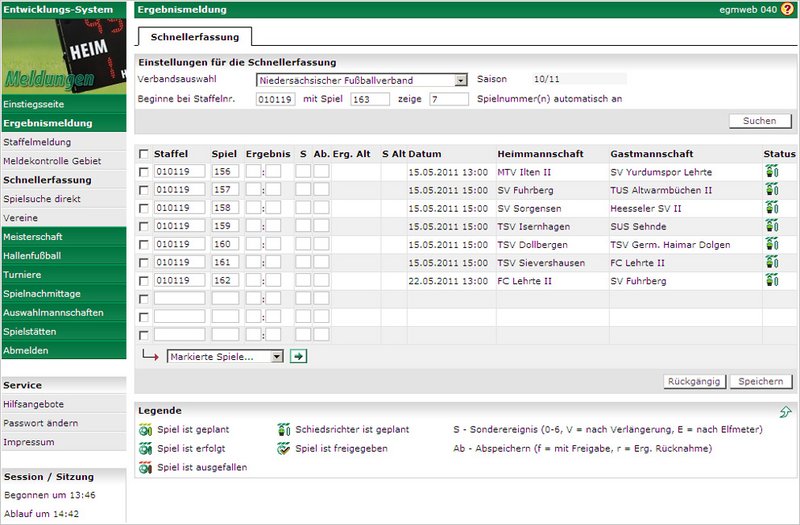This screenshot has height=525, width=800.
Task: Click status icon for FC Lehrte II home match
Action: (772, 280)
